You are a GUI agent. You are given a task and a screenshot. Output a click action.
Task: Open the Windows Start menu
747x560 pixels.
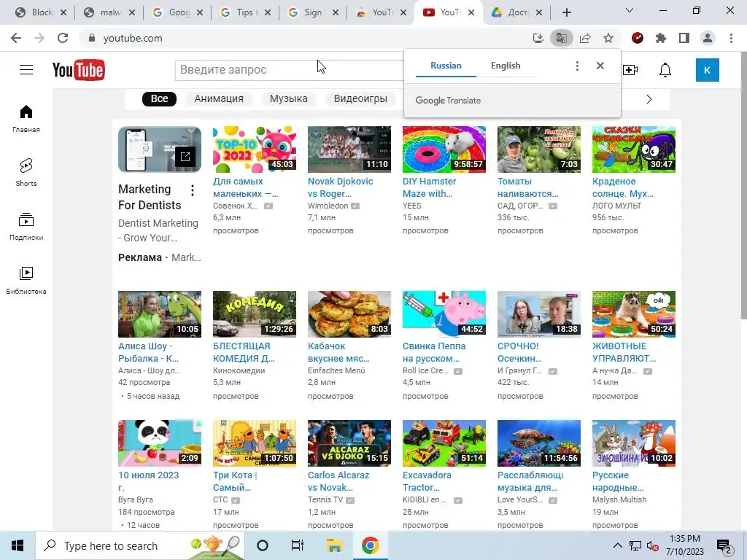click(18, 545)
